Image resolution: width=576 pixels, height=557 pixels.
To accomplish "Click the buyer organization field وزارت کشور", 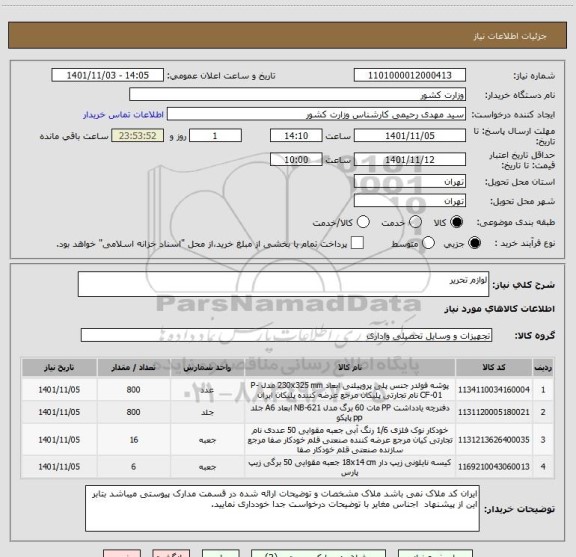I will click(298, 95).
